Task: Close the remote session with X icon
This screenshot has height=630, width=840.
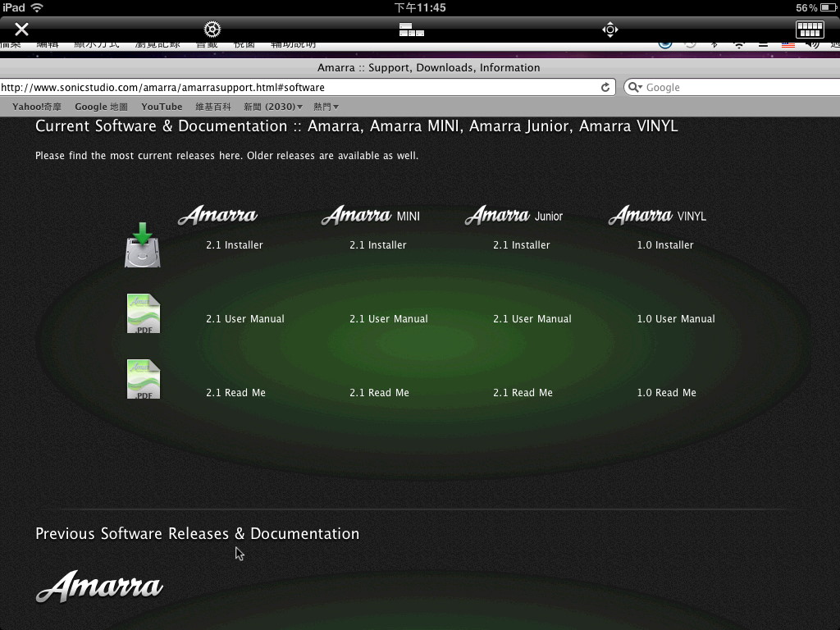Action: [21, 29]
